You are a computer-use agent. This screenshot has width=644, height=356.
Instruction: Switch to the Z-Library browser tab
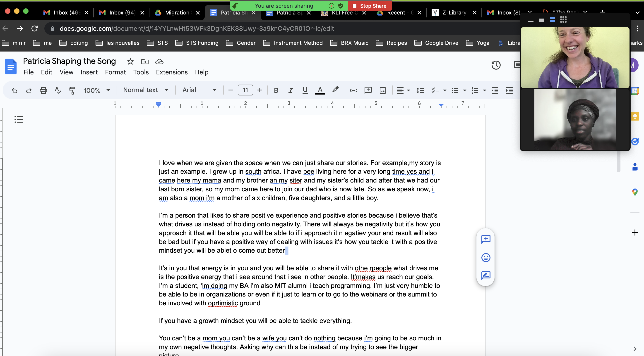(x=454, y=12)
